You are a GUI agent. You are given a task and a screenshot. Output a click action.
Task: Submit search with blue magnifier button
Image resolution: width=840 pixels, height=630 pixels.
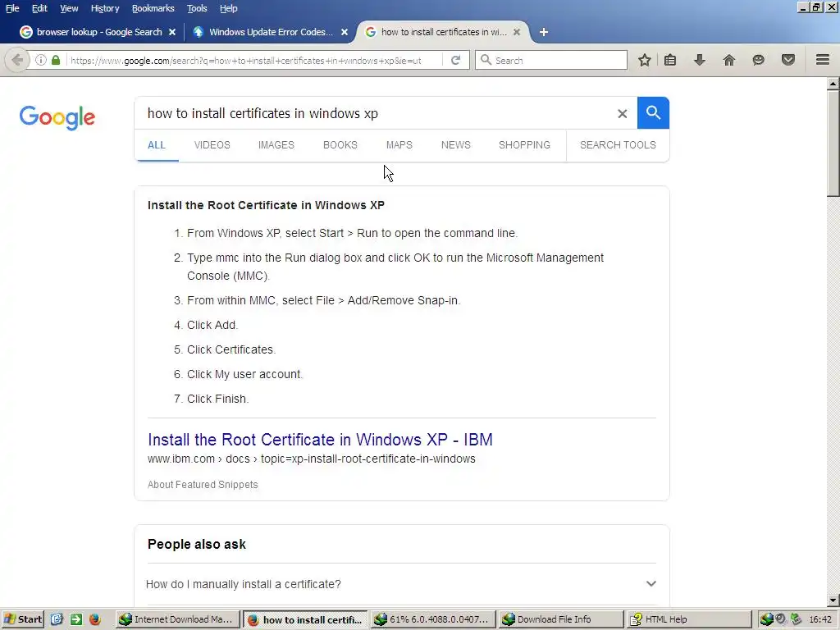pyautogui.click(x=653, y=112)
